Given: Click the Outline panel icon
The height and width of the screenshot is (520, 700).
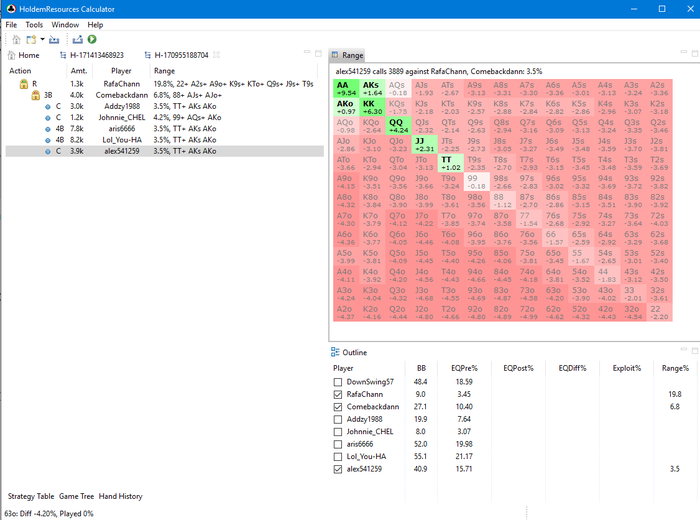Looking at the screenshot, I should (335, 352).
